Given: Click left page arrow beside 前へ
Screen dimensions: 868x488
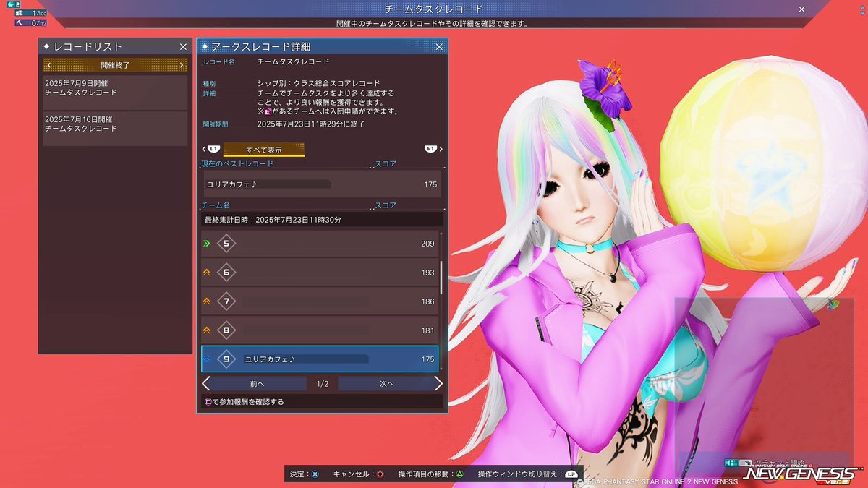Looking at the screenshot, I should [206, 384].
